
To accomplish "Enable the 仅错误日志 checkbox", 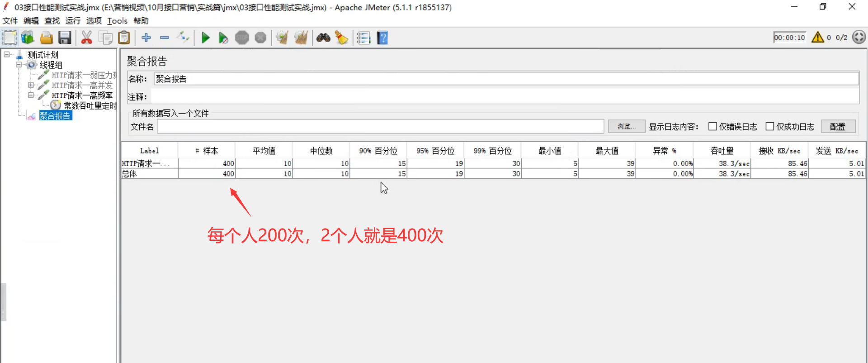I will 712,126.
